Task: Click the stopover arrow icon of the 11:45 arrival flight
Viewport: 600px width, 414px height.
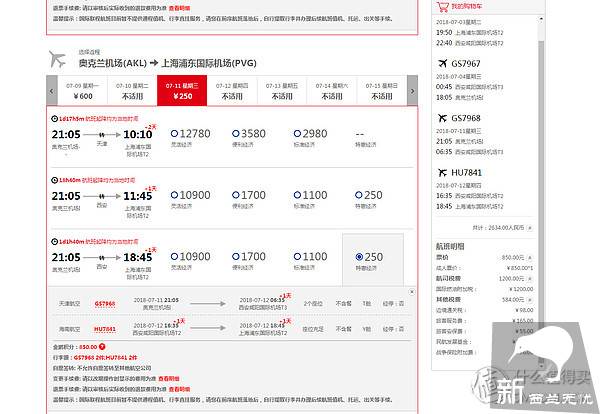Action: tap(102, 196)
